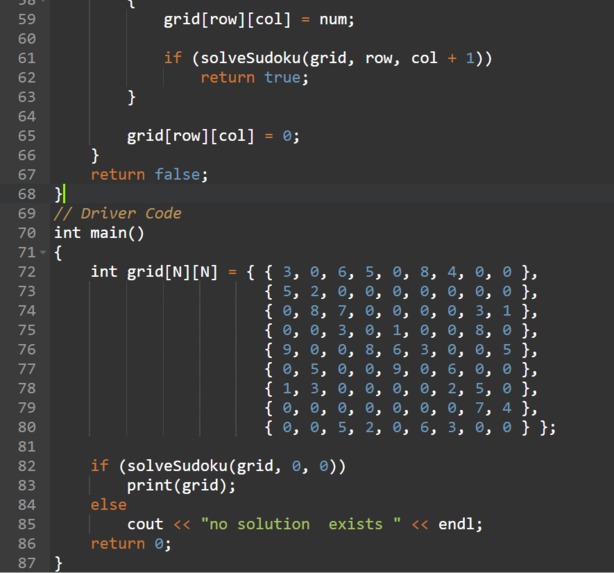Click 'int main()' on line 70
This screenshot has height=573, width=614.
point(99,233)
